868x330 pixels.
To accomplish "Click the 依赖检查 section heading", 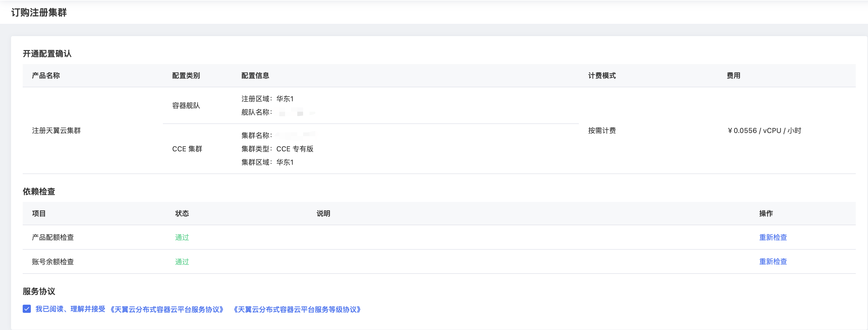I will click(39, 191).
